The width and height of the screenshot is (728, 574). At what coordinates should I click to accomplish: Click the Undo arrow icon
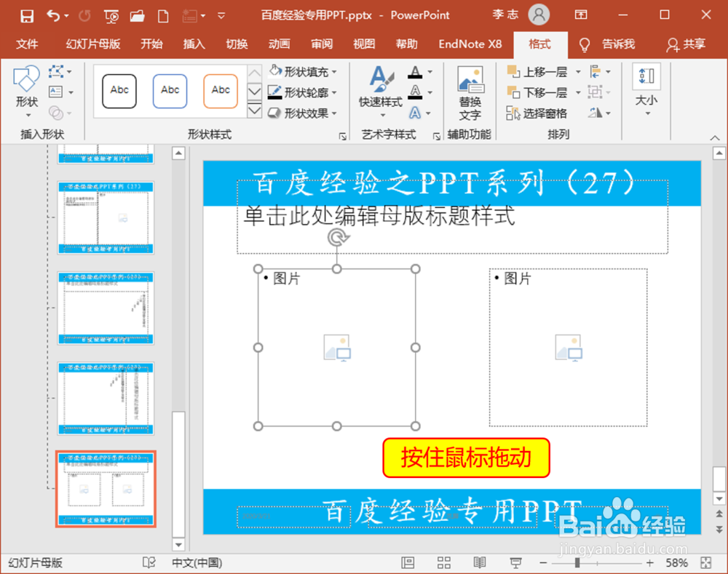click(53, 16)
